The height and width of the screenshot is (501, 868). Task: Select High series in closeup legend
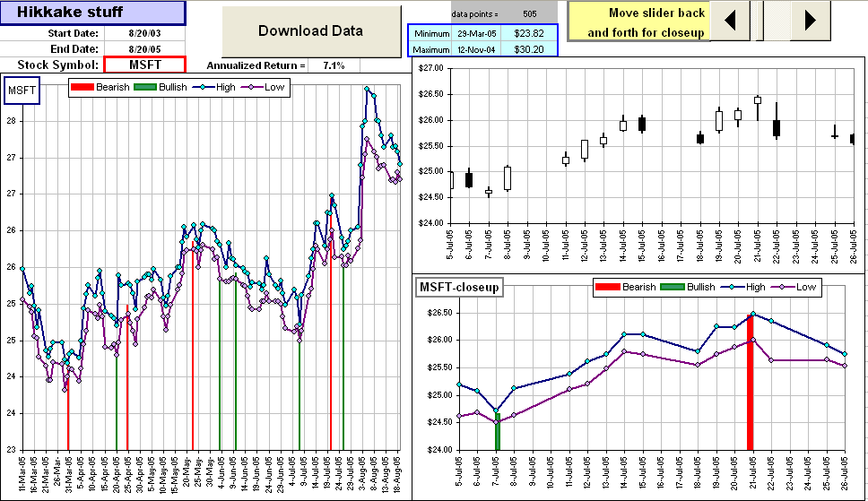[x=745, y=287]
